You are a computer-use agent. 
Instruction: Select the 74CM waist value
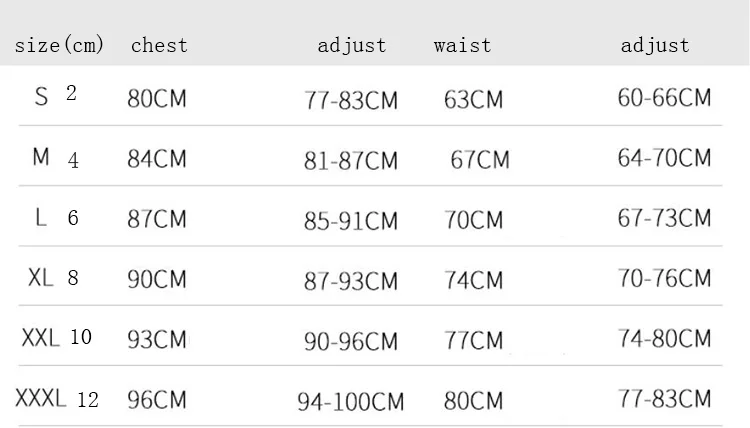point(474,281)
